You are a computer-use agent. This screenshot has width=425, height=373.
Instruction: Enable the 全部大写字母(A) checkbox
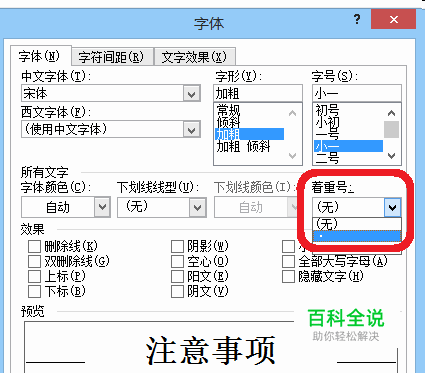pos(288,261)
